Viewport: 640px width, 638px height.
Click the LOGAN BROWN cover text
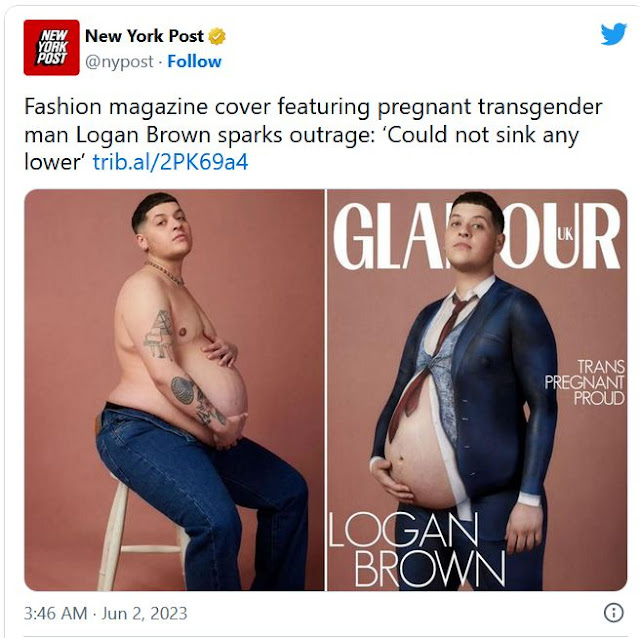point(416,549)
